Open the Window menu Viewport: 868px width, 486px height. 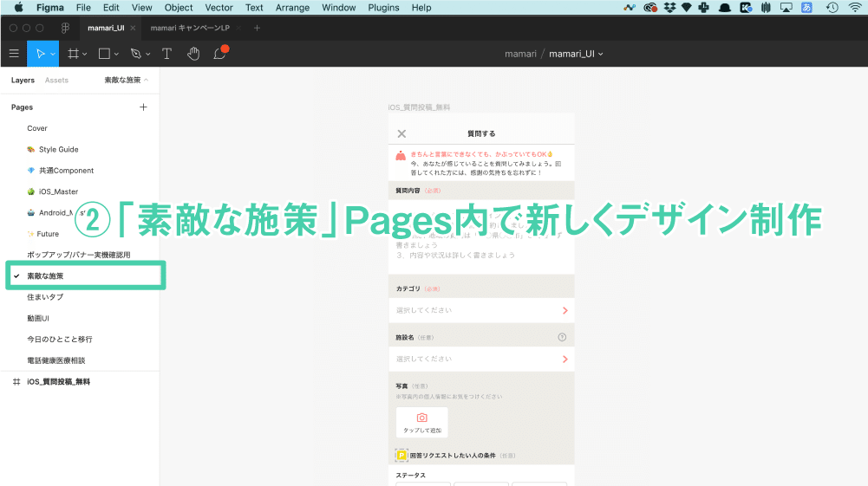(x=339, y=8)
